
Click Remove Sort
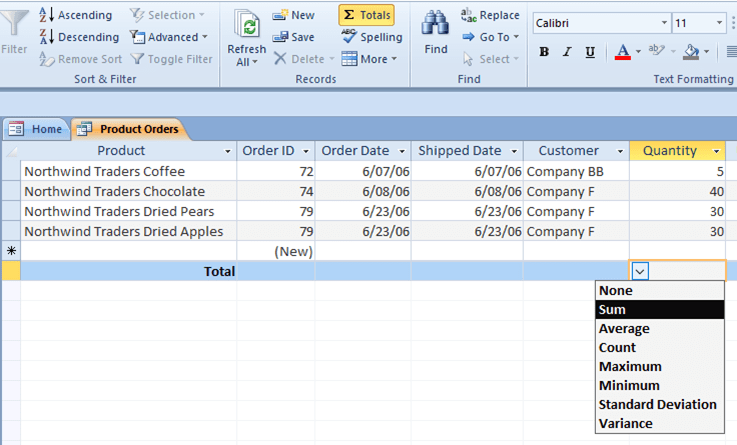click(x=80, y=59)
